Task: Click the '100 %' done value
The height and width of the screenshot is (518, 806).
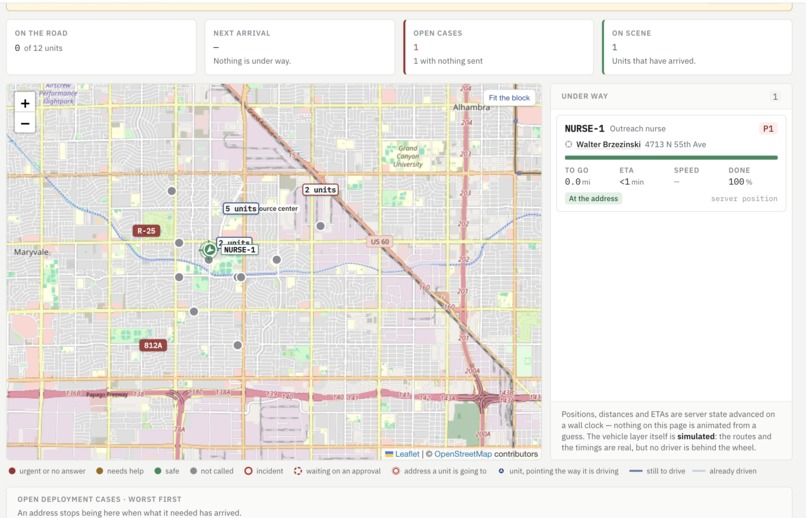Action: pos(740,182)
